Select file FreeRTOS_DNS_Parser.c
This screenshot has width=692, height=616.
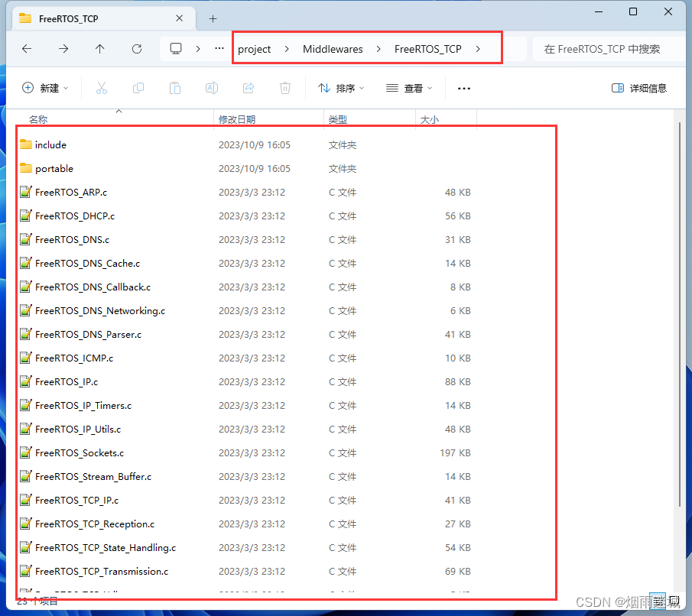click(x=245, y=335)
